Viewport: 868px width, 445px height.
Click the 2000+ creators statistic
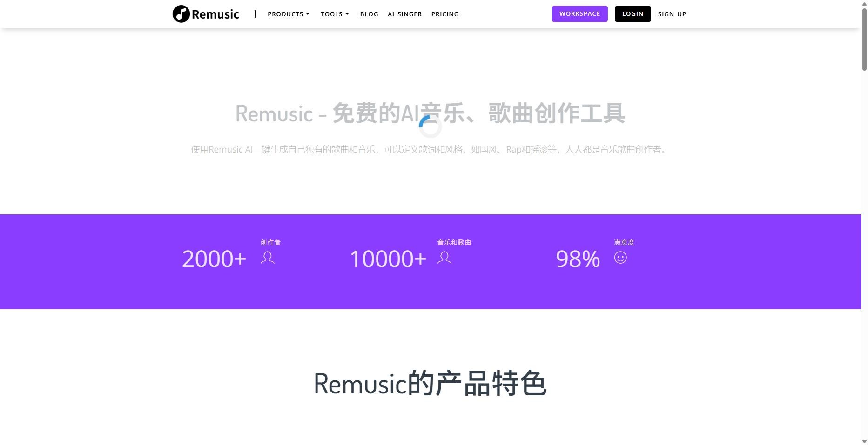point(214,259)
